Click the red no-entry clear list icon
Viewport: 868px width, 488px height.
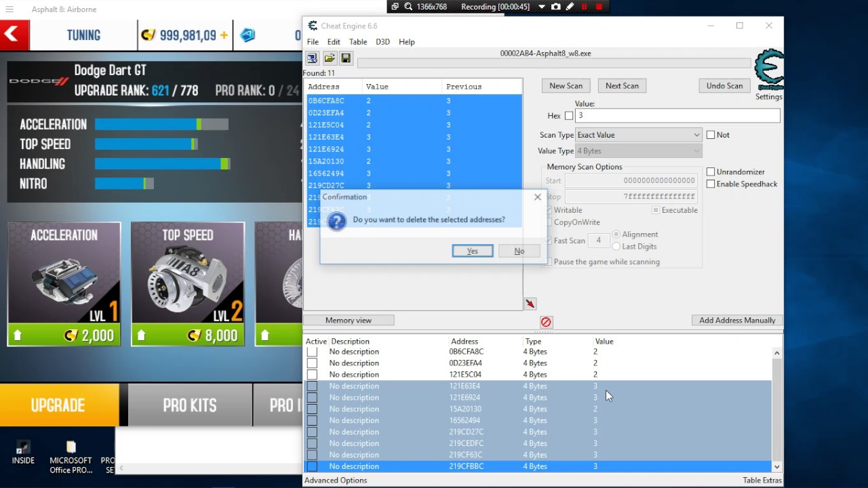pyautogui.click(x=546, y=322)
